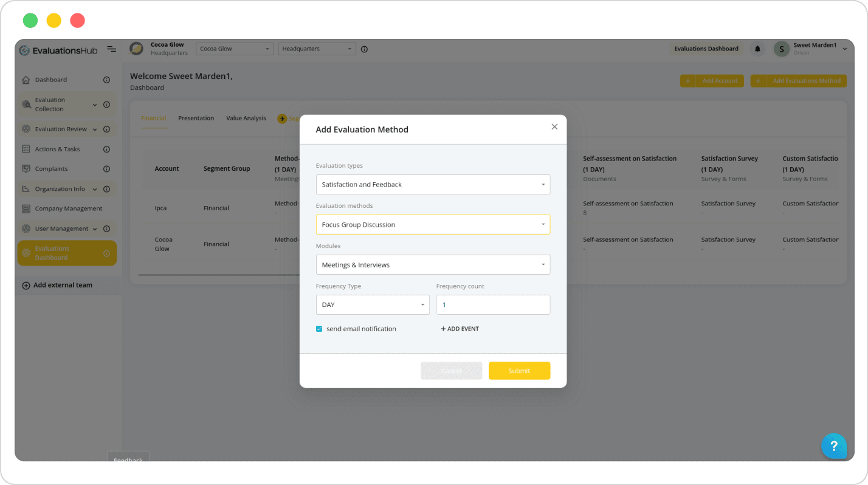Collapse the sidebar with the hamburger icon
The width and height of the screenshot is (868, 485).
click(111, 50)
